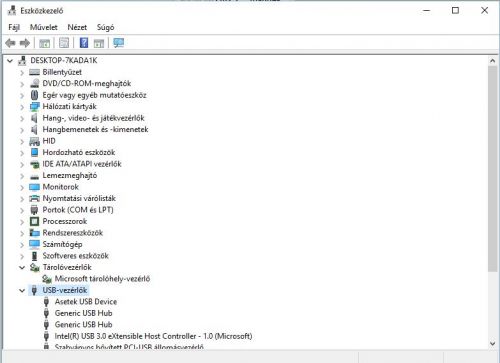Select Microsoft tárolóhely-vezérlő device
Screen dimensions: 500x363
(x=102, y=279)
